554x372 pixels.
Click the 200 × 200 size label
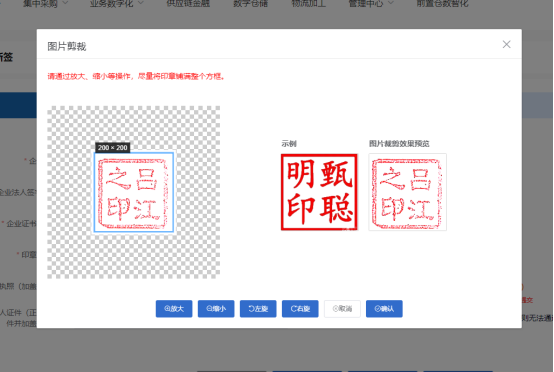[112, 148]
